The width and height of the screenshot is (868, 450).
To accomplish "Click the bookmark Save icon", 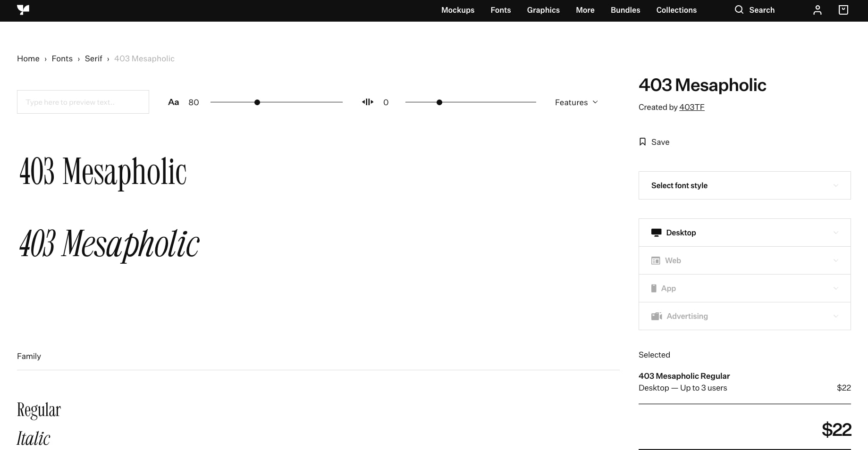I will pos(642,142).
